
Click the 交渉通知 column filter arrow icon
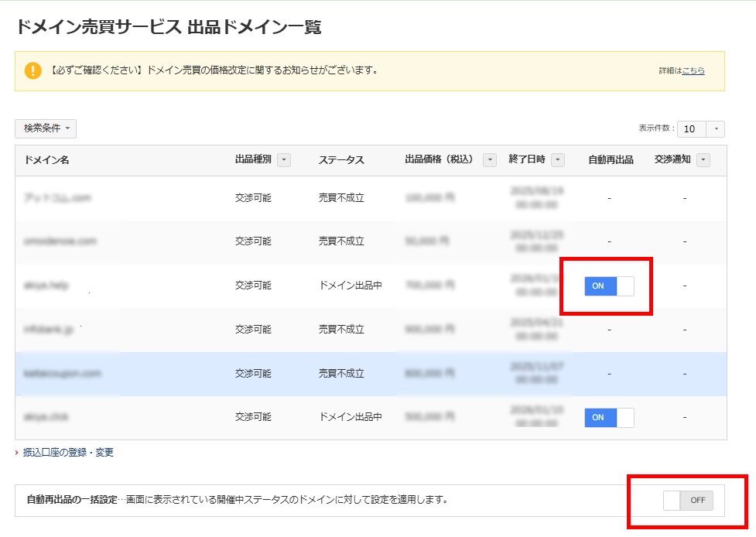(x=702, y=159)
